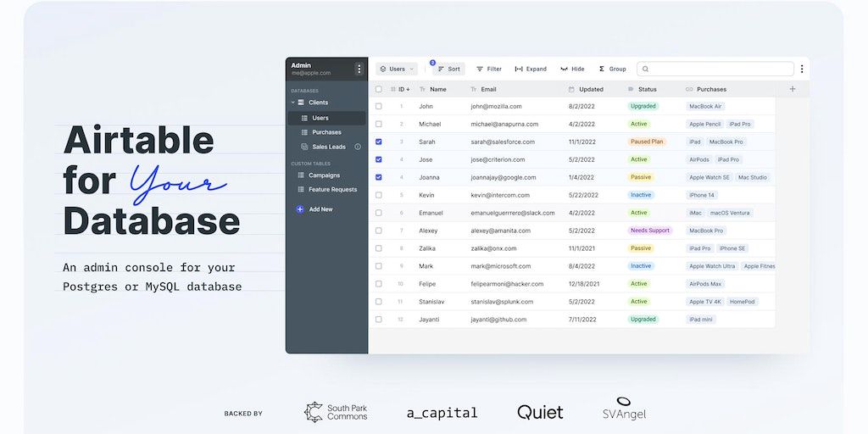Check the box for Kevin's row
The width and height of the screenshot is (868, 434).
coord(379,195)
